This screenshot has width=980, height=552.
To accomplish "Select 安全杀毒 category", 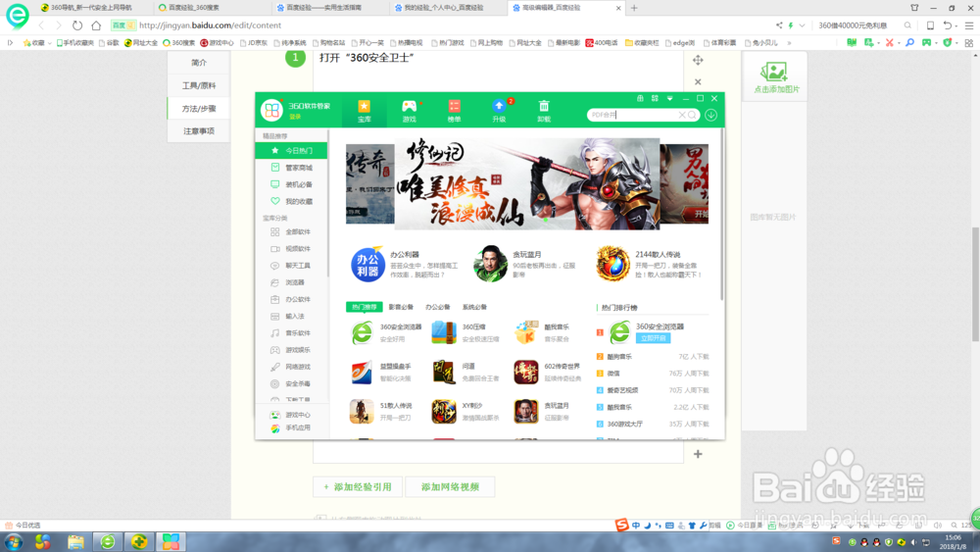I will click(x=291, y=383).
